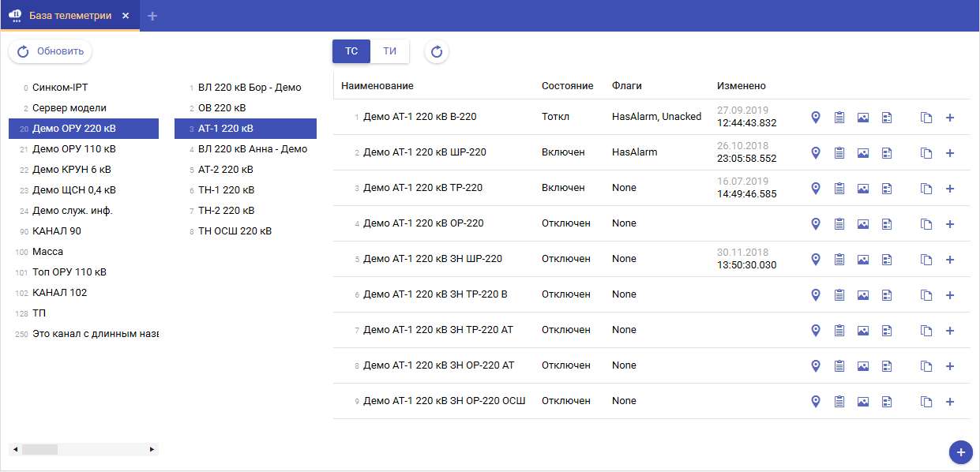Select the База телеметрии tab
980x472 pixels.
(69, 16)
